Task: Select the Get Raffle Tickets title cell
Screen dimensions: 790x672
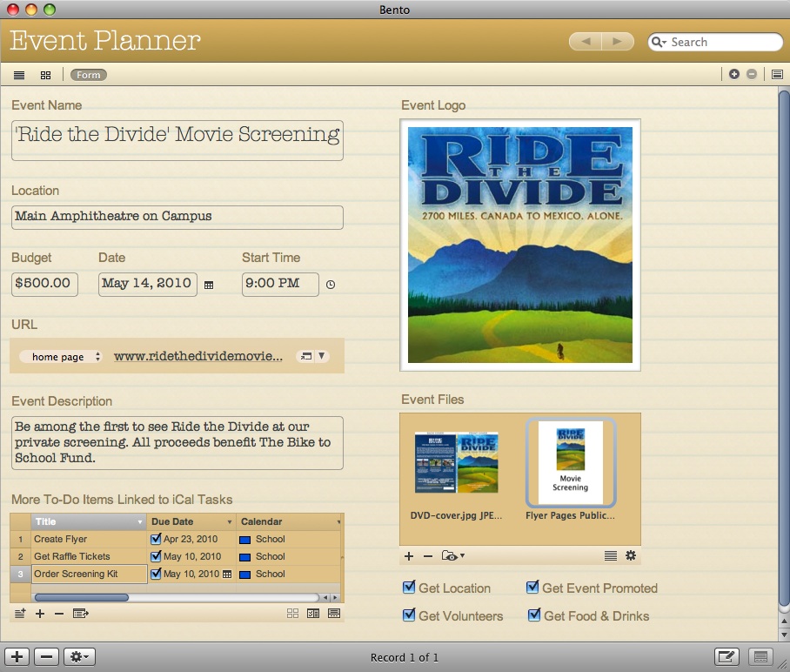Action: tap(89, 556)
